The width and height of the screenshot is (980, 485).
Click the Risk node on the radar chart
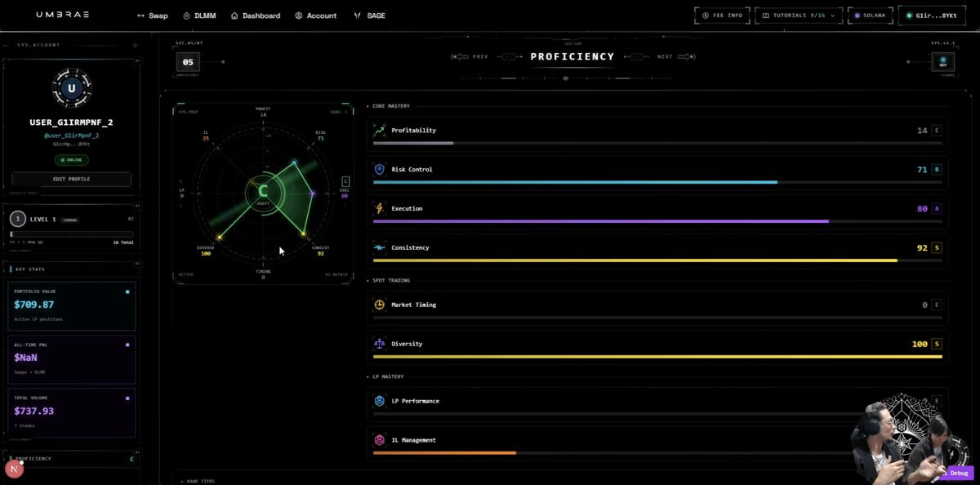pos(294,162)
